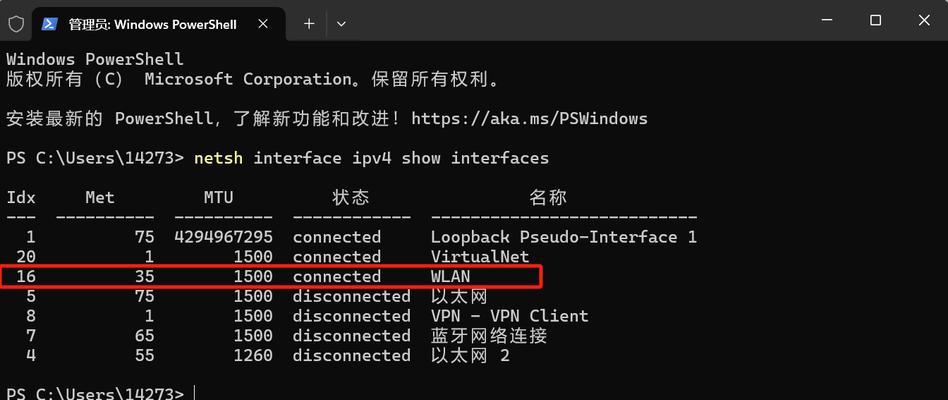This screenshot has height=400, width=948.
Task: Minimize the terminal window
Action: (826, 21)
